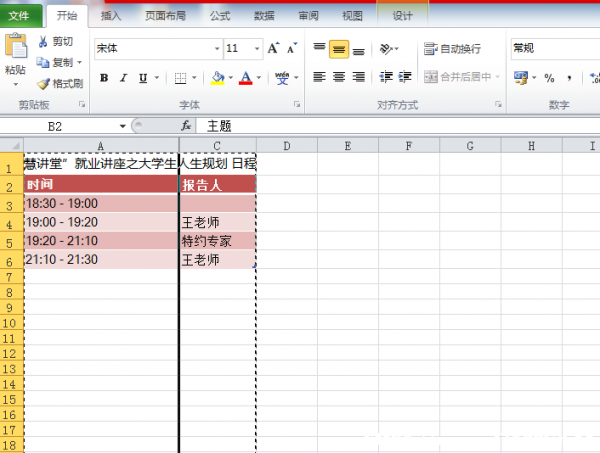Toggle bold formatting B
600x453 pixels.
[104, 78]
